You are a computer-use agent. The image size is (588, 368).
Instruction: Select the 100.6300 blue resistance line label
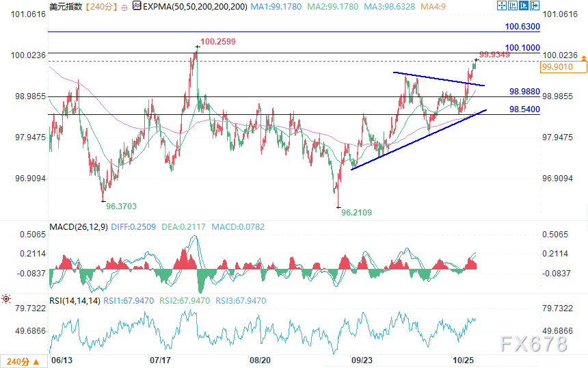[522, 27]
